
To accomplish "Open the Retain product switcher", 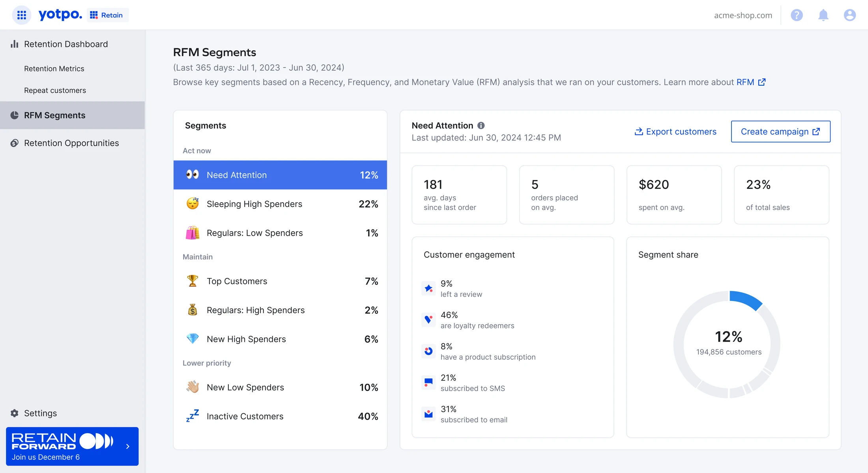I will (107, 15).
